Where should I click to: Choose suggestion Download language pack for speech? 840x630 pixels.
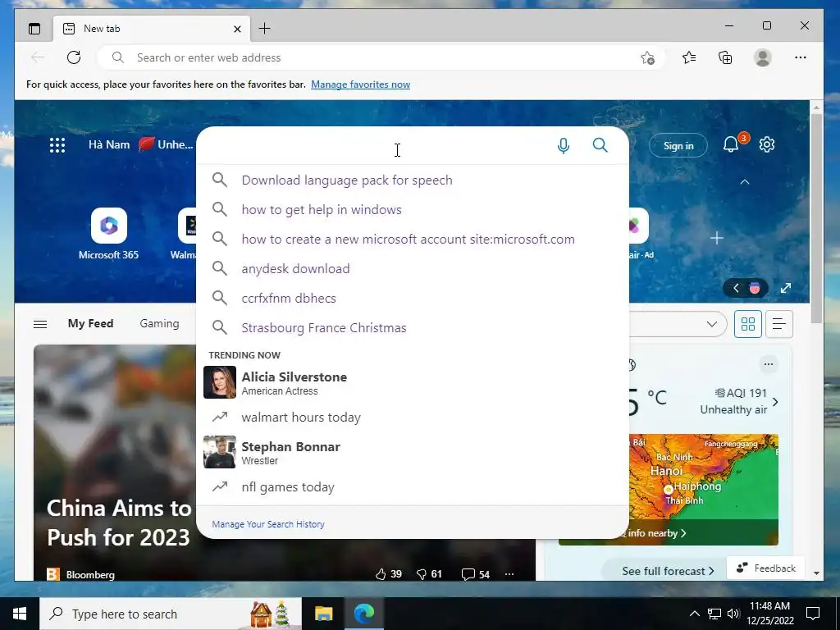413,180
